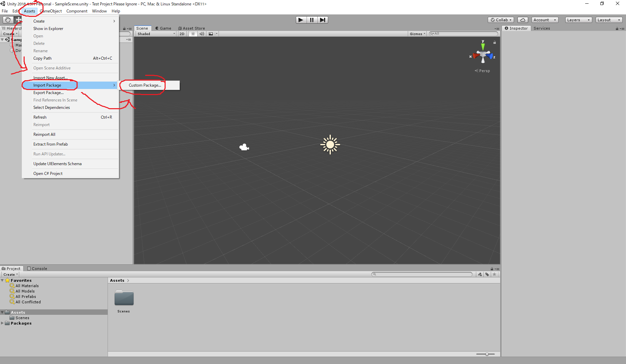Filter favorites with the star icon
Screen dimensions: 626x364
[x=494, y=274]
